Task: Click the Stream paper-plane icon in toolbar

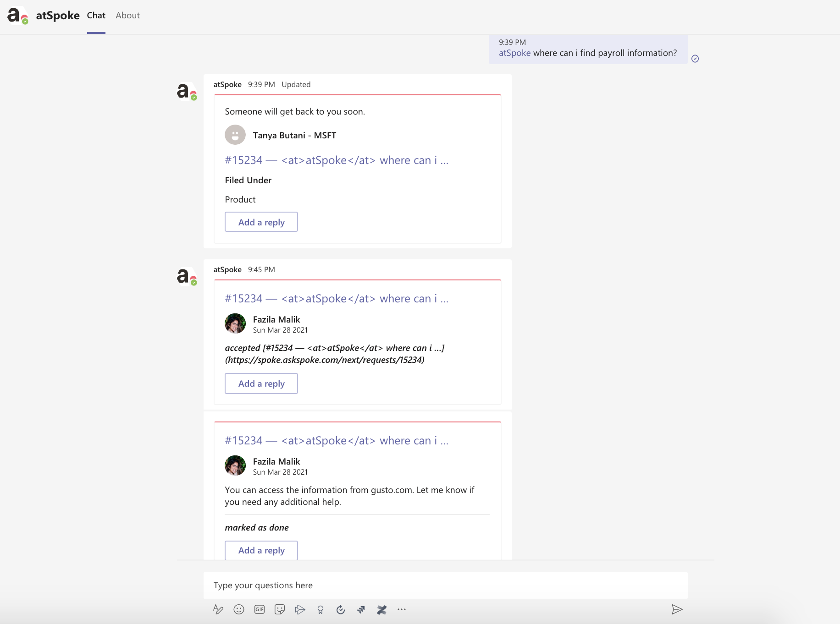Action: coord(300,609)
